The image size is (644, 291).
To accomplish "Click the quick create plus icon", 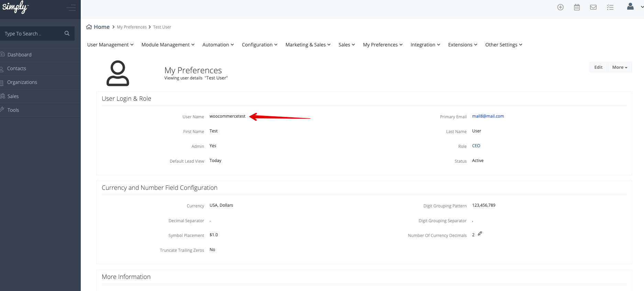I will (560, 7).
